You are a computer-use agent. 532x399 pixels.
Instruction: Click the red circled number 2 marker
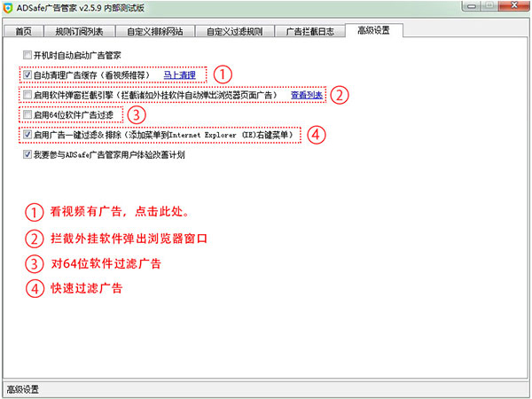pyautogui.click(x=339, y=94)
